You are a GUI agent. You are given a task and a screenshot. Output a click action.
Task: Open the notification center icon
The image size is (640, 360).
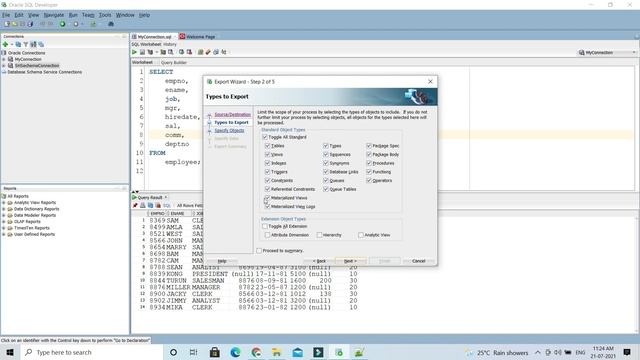pos(627,352)
